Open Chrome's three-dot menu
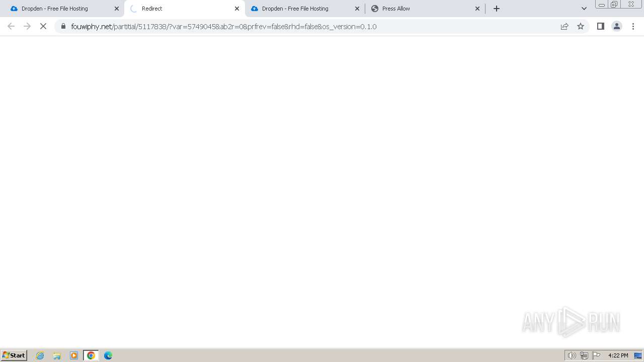Screen dimensions: 644x362 633,26
